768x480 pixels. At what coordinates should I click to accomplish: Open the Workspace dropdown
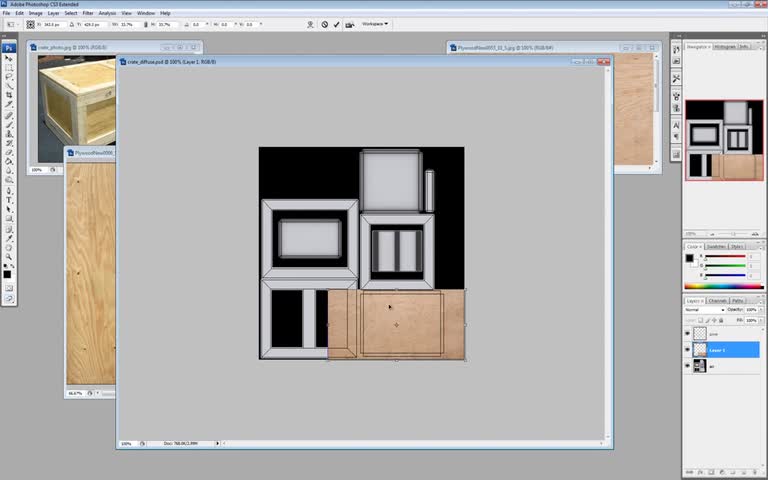[375, 24]
